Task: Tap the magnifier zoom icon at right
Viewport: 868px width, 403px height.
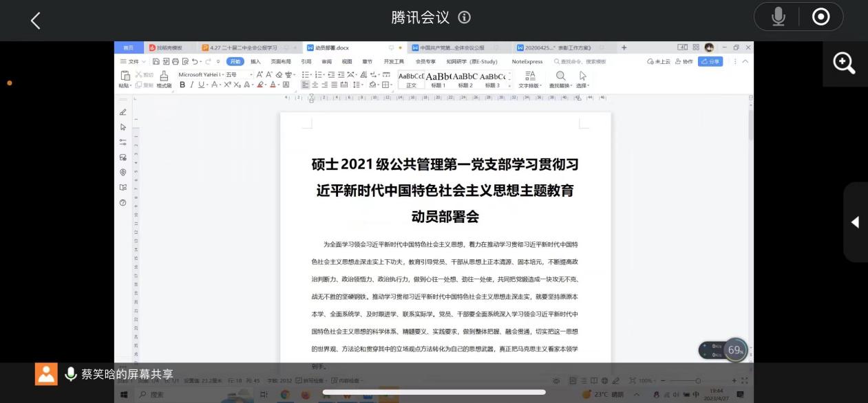Action: [844, 63]
